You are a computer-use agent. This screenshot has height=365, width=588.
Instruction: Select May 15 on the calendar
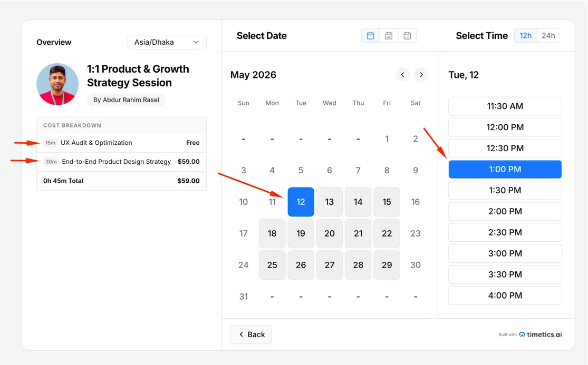click(387, 202)
